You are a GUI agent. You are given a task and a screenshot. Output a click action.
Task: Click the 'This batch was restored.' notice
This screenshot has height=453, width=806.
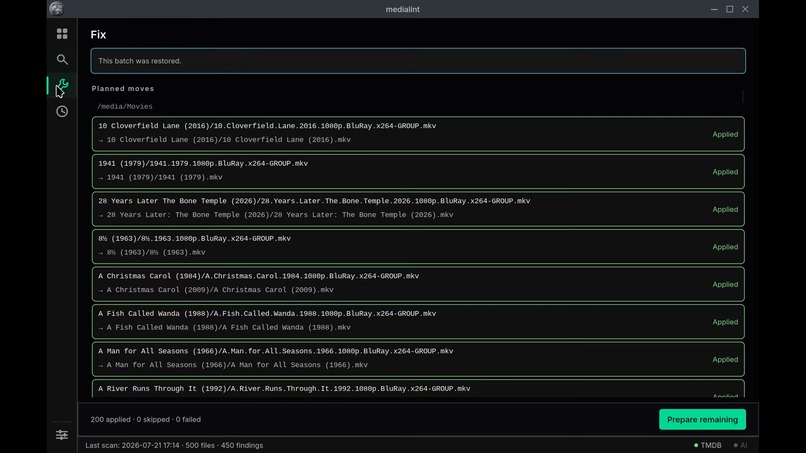click(x=418, y=61)
